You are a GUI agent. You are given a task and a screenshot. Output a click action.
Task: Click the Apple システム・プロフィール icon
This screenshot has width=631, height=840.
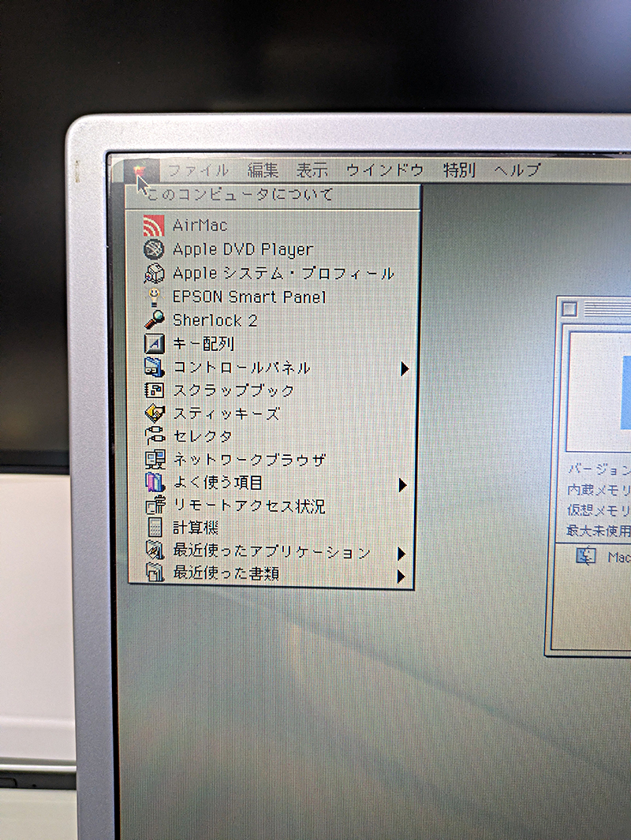click(x=154, y=274)
